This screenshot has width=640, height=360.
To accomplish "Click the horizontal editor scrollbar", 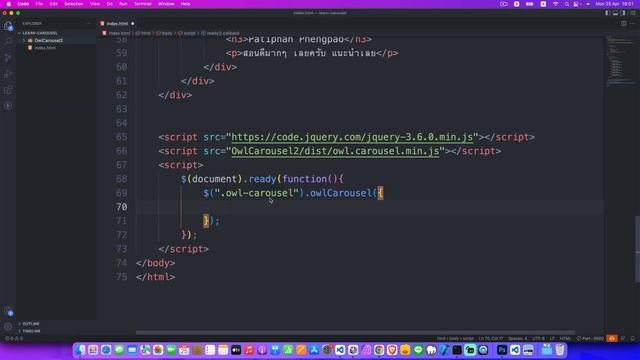I will pos(355,332).
